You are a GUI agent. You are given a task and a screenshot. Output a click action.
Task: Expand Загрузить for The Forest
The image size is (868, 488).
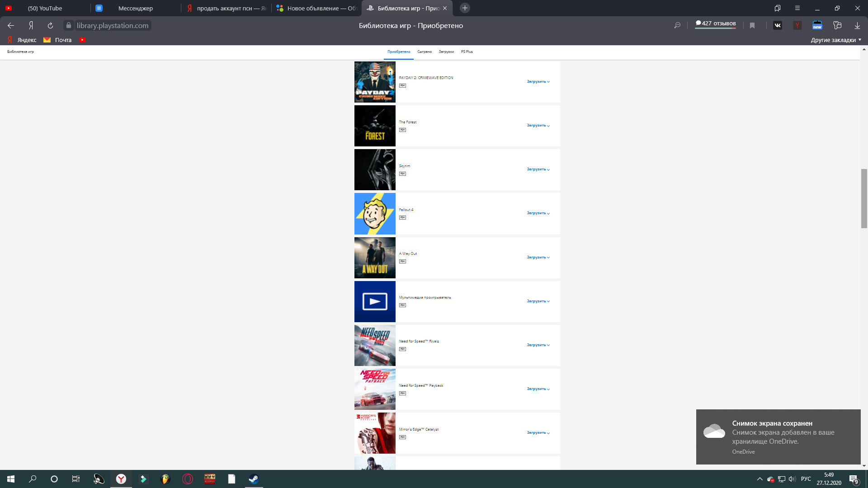click(x=538, y=126)
